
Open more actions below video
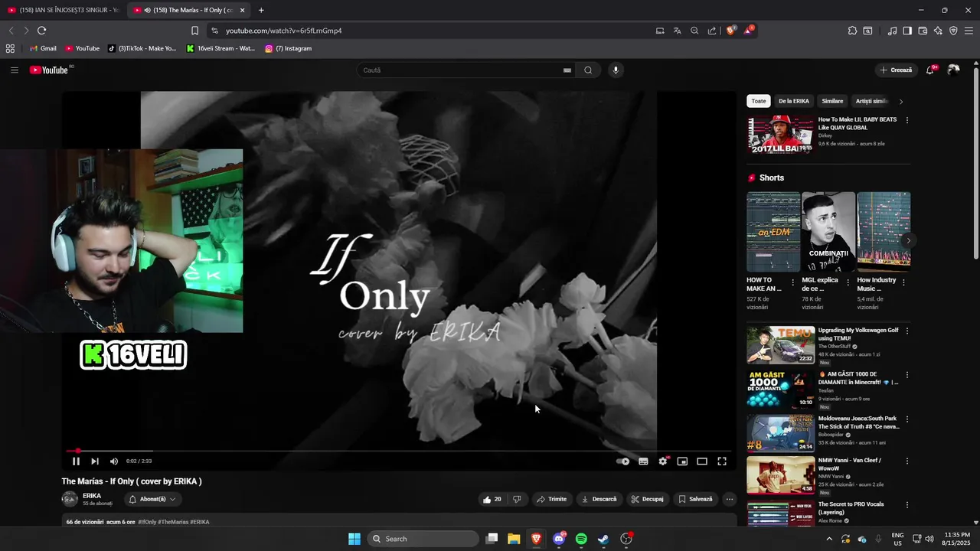click(730, 499)
